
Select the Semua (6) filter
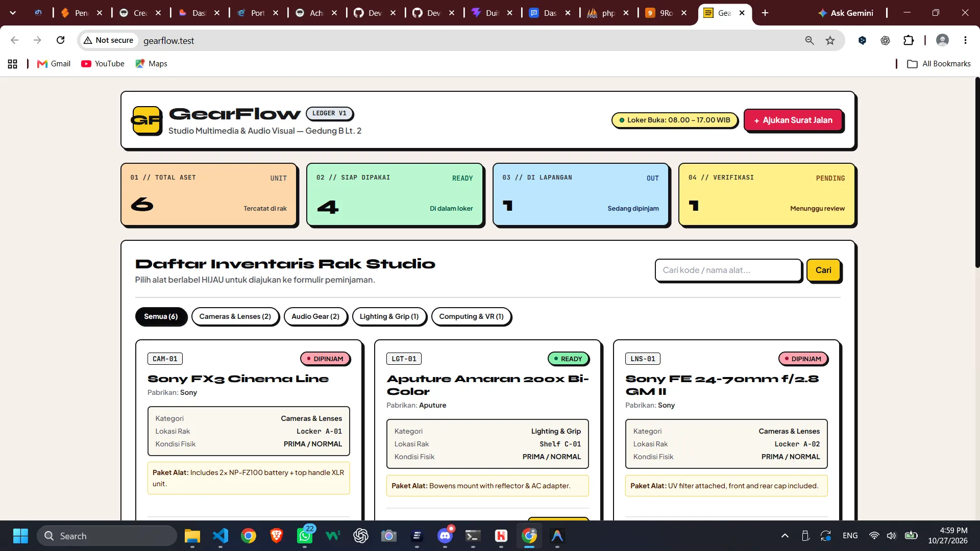click(161, 316)
